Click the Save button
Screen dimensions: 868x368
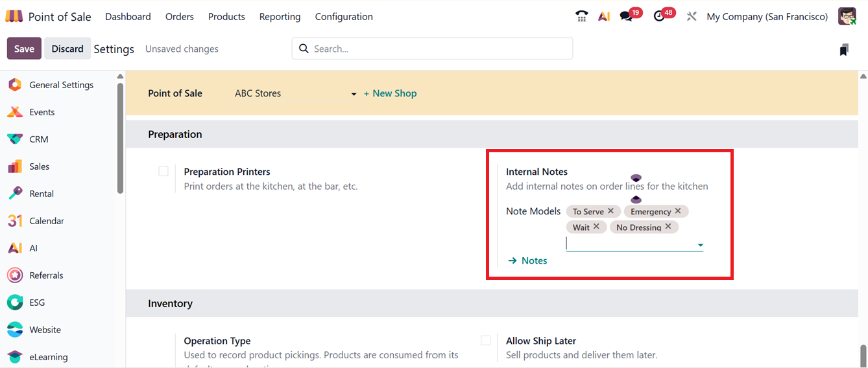click(24, 49)
